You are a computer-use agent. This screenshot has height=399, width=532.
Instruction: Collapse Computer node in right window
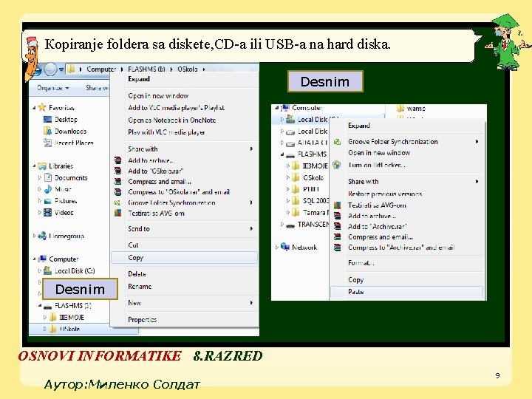[277, 108]
